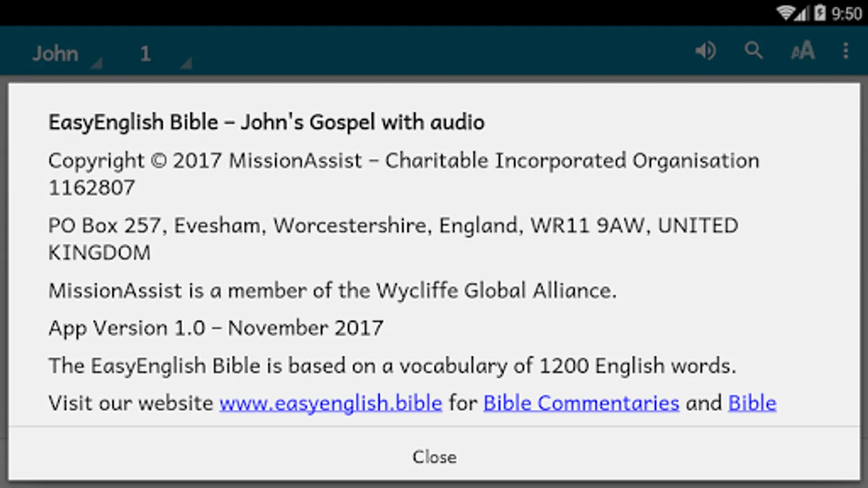
Task: Open search with the magnifier icon
Action: [x=754, y=51]
